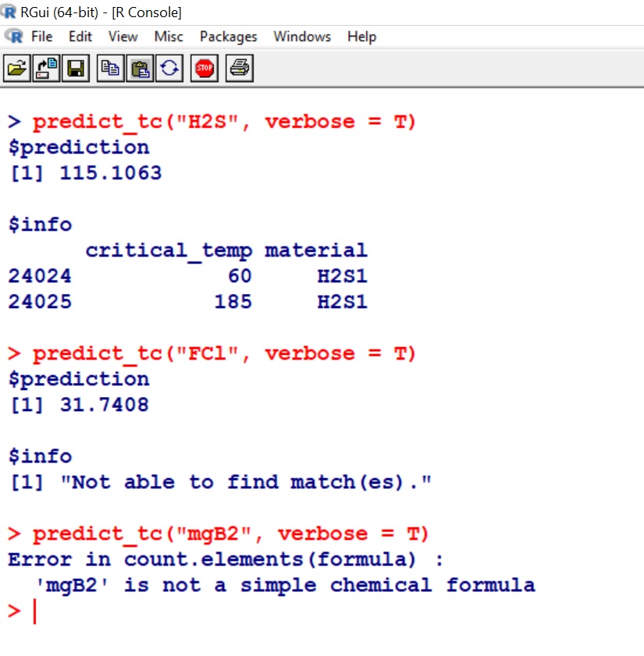Open the Edit menu
The width and height of the screenshot is (644, 656).
tap(80, 37)
